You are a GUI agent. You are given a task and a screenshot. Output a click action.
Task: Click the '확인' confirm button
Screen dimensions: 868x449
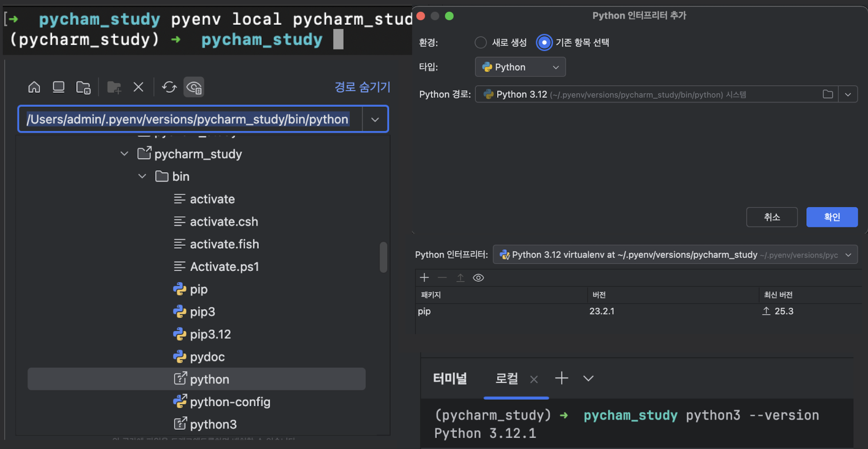click(832, 217)
